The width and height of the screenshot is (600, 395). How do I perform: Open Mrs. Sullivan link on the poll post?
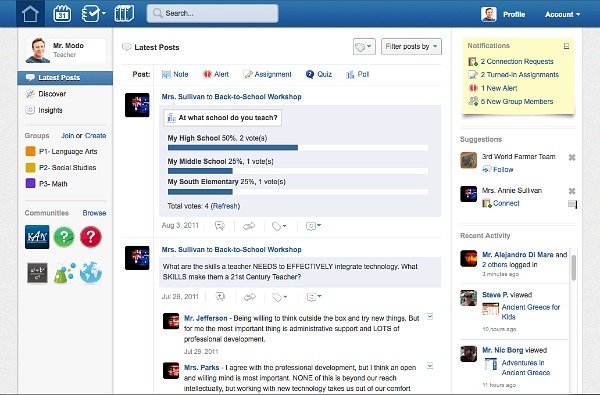pyautogui.click(x=183, y=97)
